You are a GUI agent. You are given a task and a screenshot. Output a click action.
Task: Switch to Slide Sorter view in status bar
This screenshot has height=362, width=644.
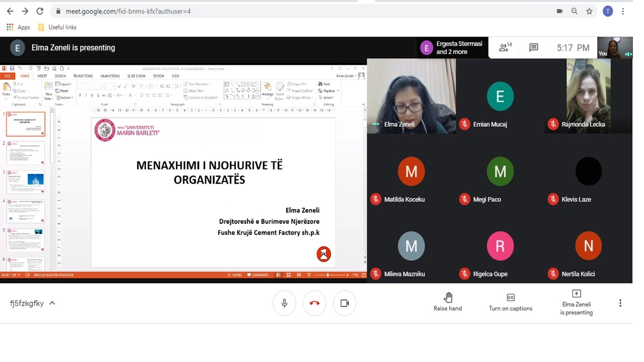(289, 275)
